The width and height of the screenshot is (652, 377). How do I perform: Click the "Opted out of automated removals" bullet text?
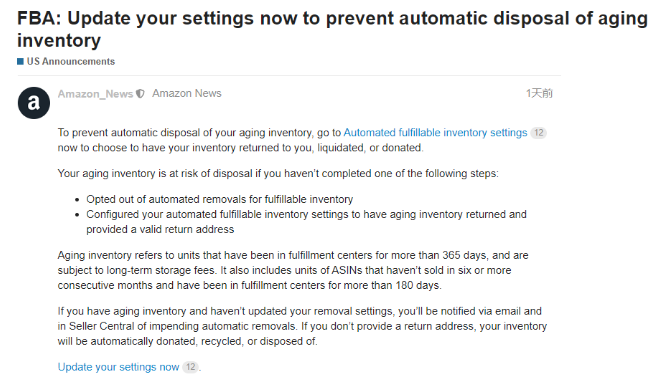[220, 199]
